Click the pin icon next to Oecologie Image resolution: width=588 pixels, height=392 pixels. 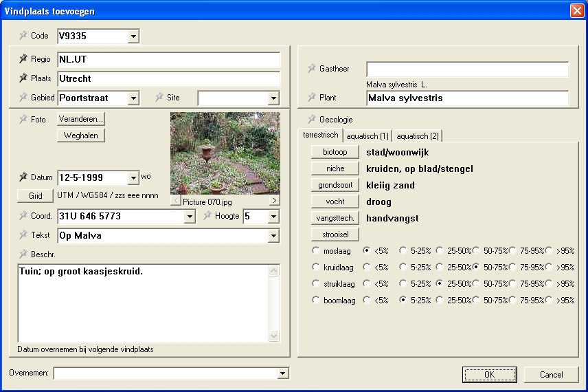[312, 119]
